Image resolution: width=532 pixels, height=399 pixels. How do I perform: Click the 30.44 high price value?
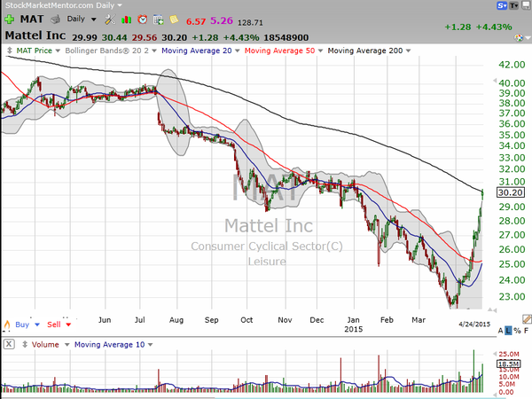[x=114, y=37]
